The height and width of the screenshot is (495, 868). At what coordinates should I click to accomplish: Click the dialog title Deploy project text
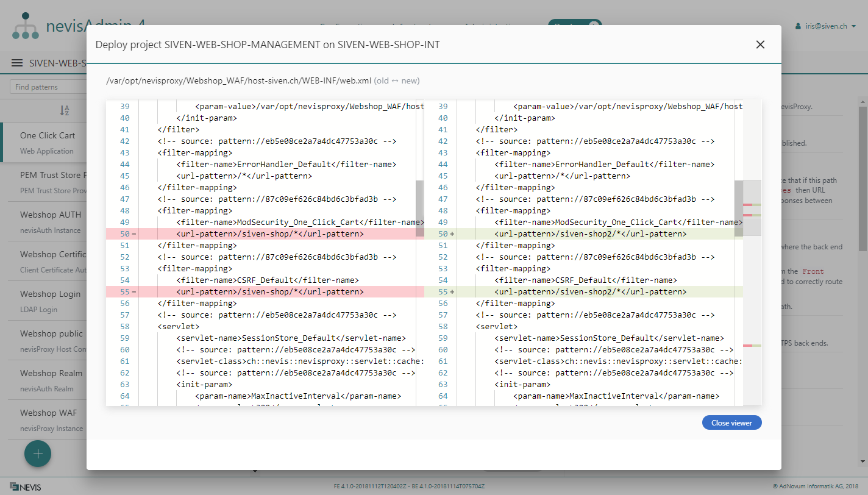pyautogui.click(x=268, y=45)
